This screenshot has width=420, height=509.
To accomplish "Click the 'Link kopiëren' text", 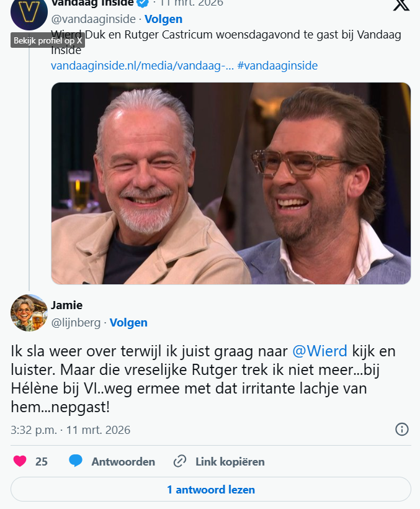I will click(x=230, y=461).
